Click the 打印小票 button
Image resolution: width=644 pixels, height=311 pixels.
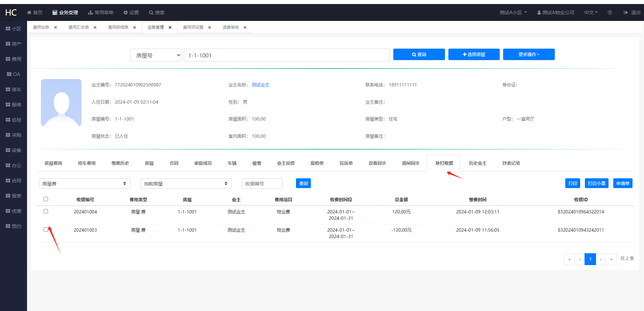[597, 183]
